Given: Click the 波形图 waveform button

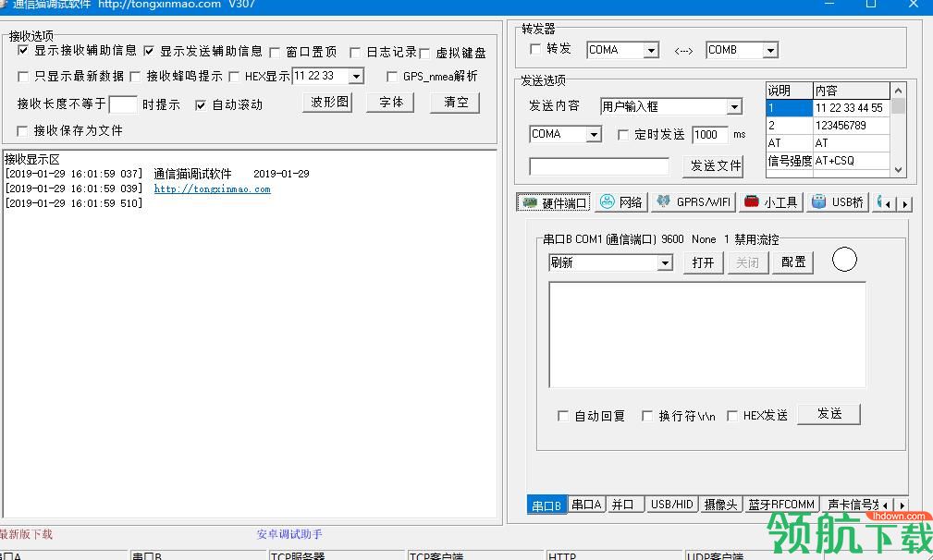Looking at the screenshot, I should point(328,103).
